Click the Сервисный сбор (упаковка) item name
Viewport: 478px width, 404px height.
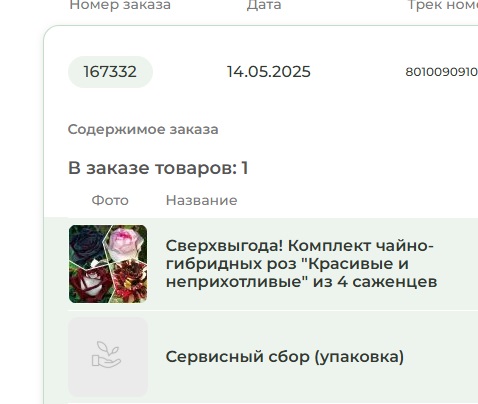coord(285,357)
